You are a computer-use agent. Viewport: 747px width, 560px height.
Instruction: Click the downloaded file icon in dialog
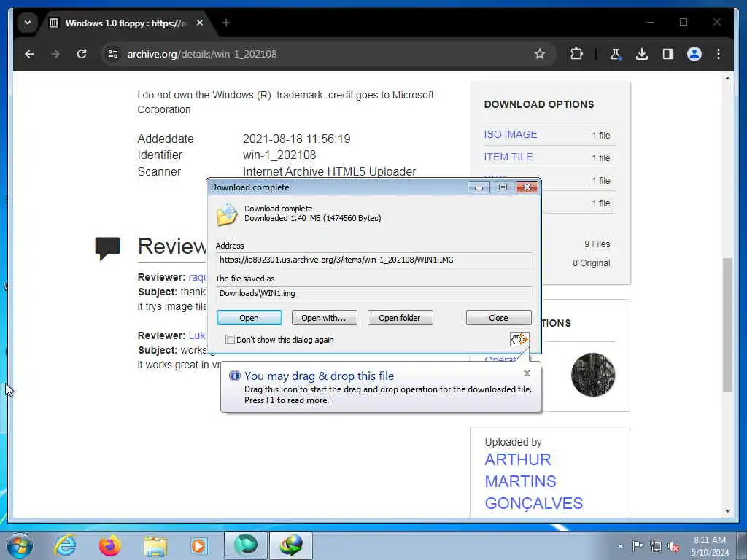(227, 214)
